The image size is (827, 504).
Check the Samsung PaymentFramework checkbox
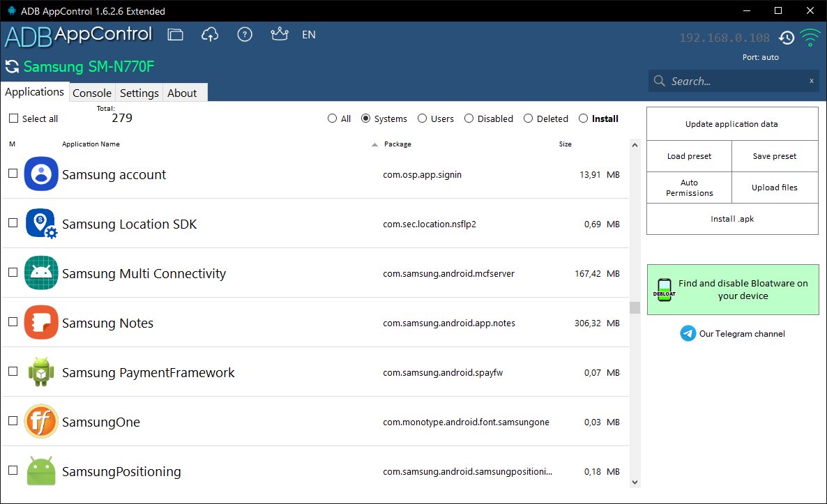[13, 372]
